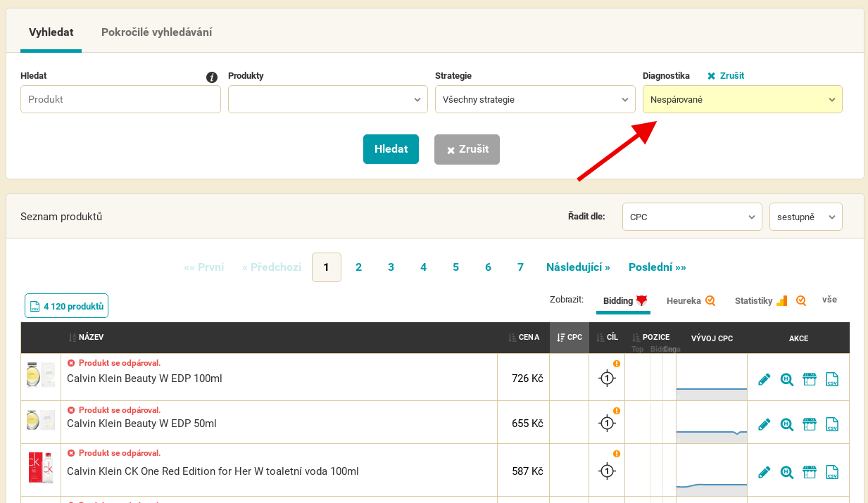868x503 pixels.
Task: Click 587 Kč price cell
Action: point(523,471)
